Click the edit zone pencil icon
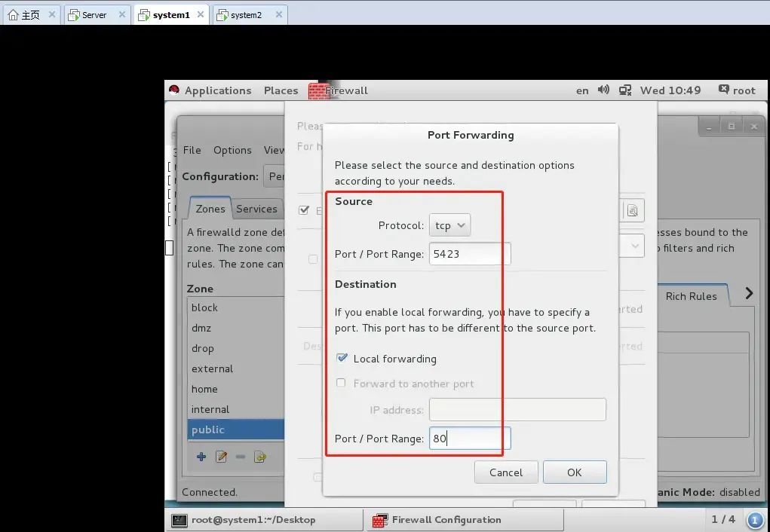Image resolution: width=770 pixels, height=532 pixels. pos(222,457)
